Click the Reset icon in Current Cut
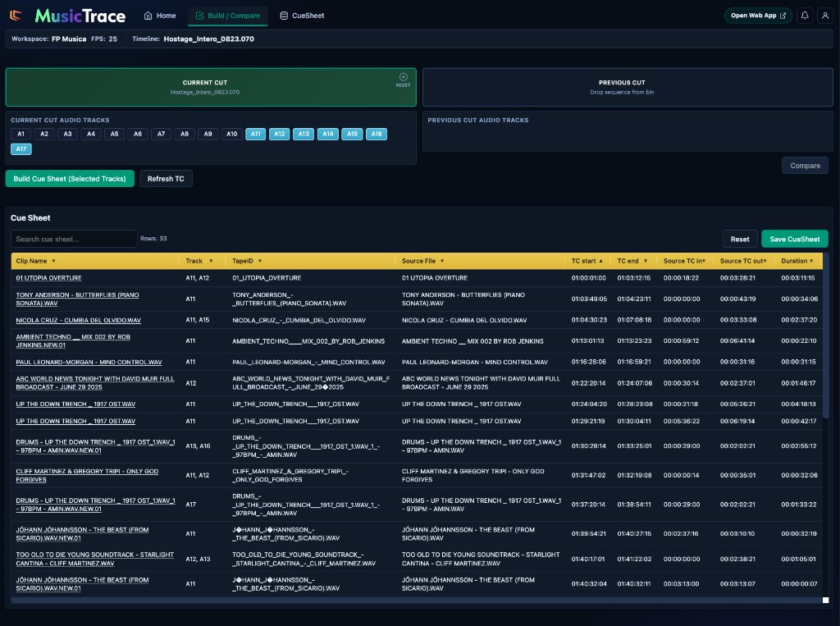This screenshot has width=840, height=626. [x=404, y=80]
